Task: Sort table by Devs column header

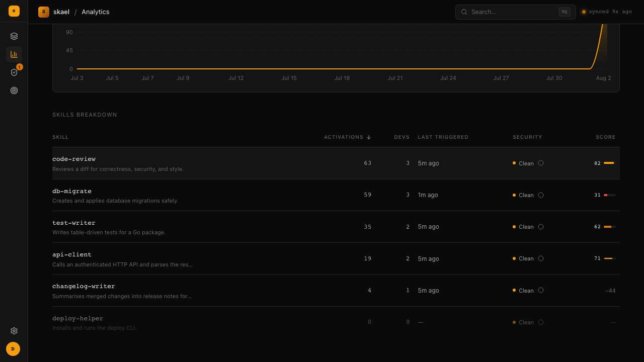Action: click(x=402, y=137)
